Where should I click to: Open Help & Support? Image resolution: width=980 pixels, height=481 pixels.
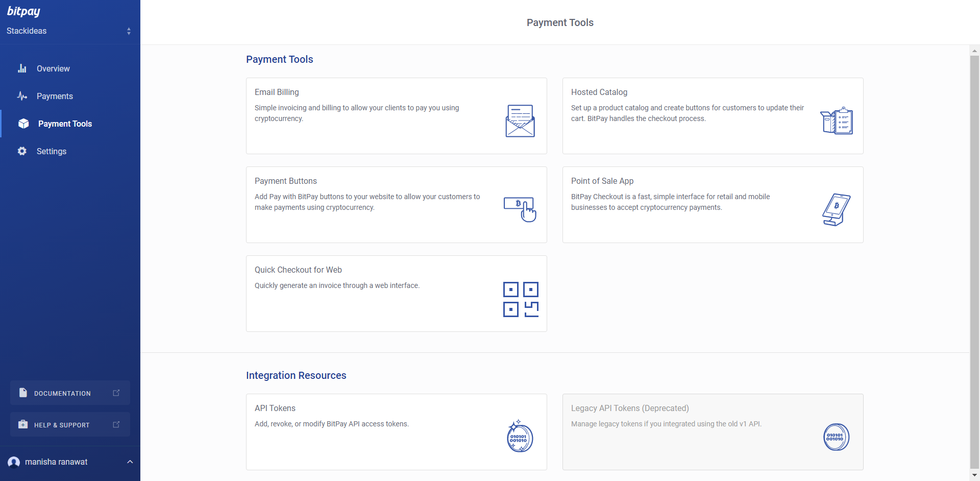click(70, 424)
